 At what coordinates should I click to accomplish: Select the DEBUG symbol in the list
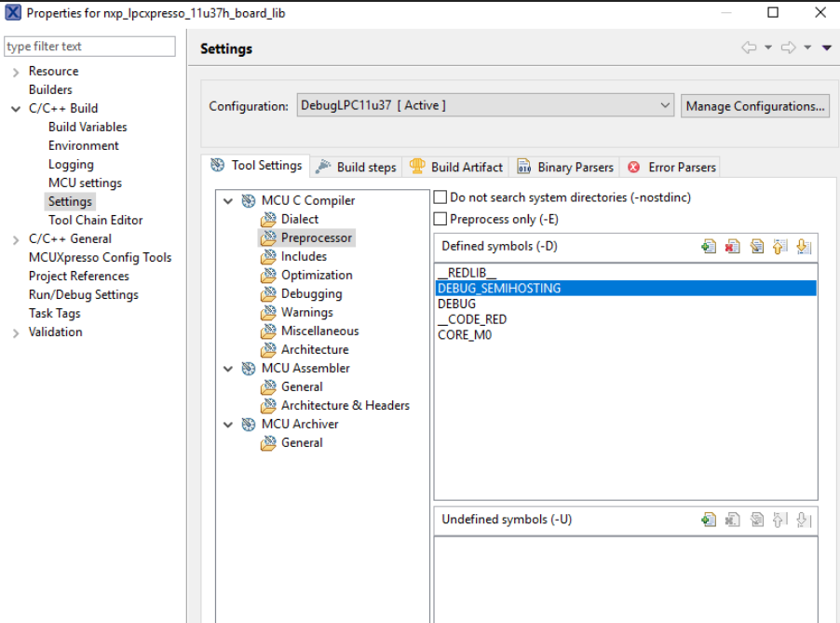point(457,304)
